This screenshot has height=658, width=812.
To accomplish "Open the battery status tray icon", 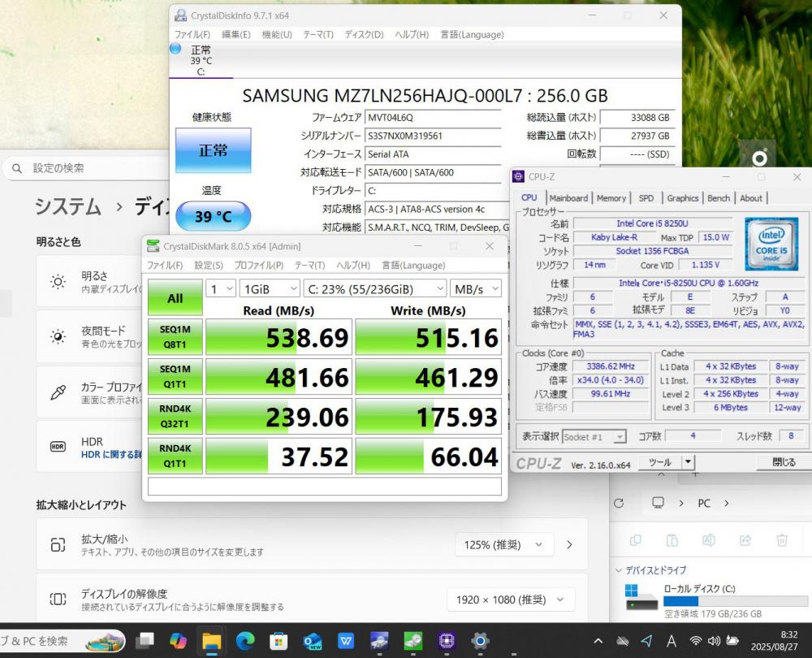I will point(732,642).
